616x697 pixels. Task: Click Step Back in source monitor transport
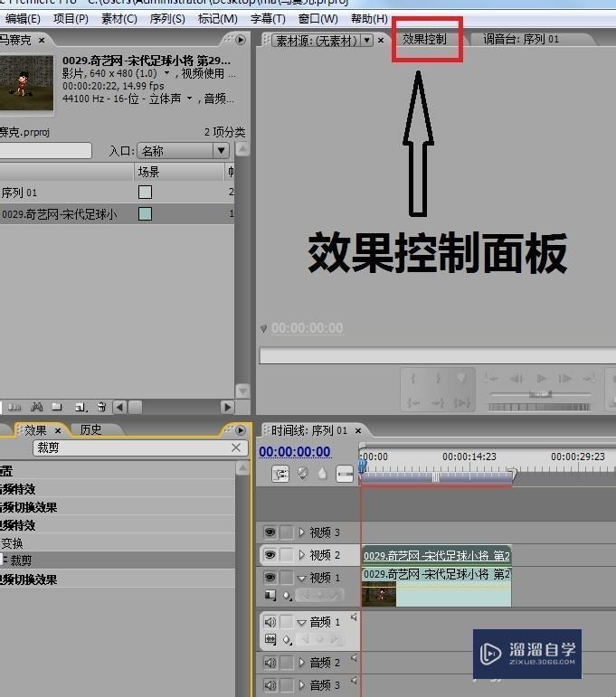516,379
